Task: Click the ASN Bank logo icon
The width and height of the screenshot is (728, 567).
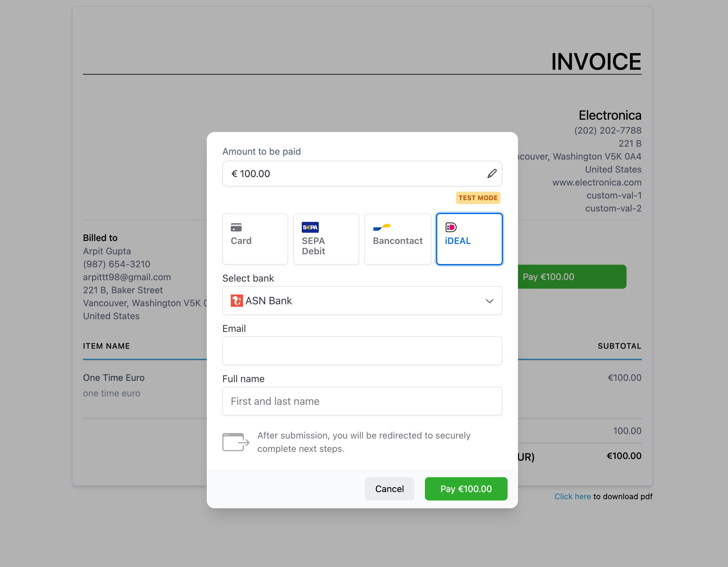Action: coord(237,300)
